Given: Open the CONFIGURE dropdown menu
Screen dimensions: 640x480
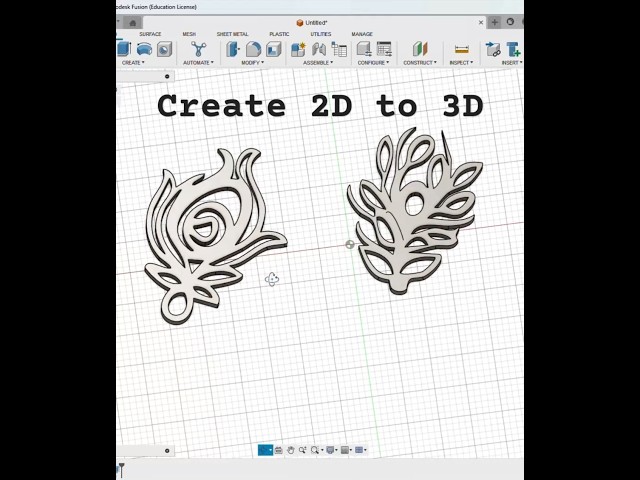Looking at the screenshot, I should [373, 63].
